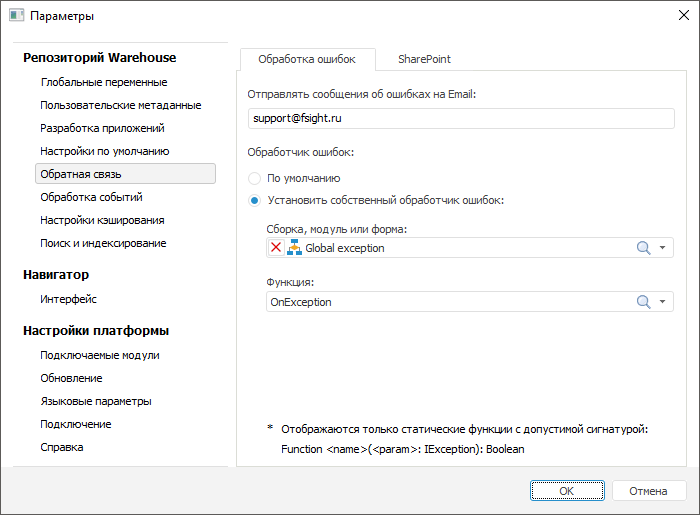Open Подключаемые модули settings

[100, 355]
